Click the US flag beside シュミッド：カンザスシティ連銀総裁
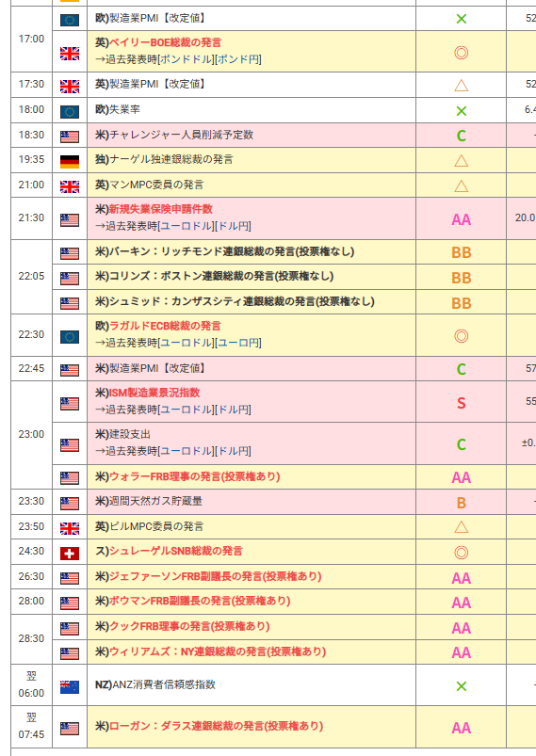This screenshot has height=756, width=536. pos(70,303)
